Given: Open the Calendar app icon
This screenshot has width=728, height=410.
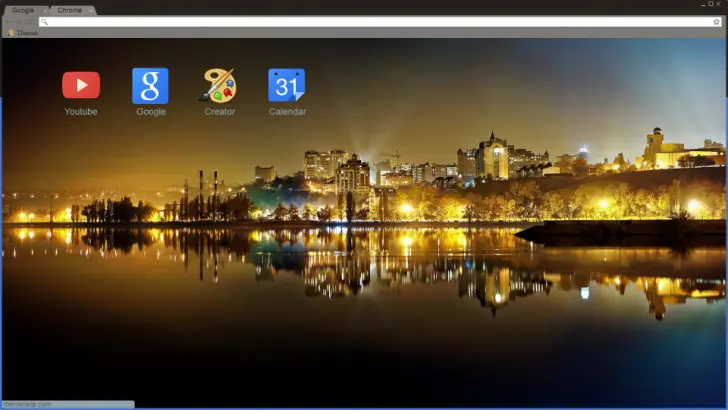Looking at the screenshot, I should pos(287,86).
